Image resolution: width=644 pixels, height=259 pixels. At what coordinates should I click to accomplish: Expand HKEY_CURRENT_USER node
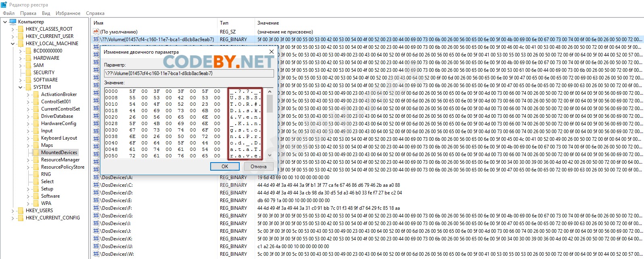pos(13,36)
